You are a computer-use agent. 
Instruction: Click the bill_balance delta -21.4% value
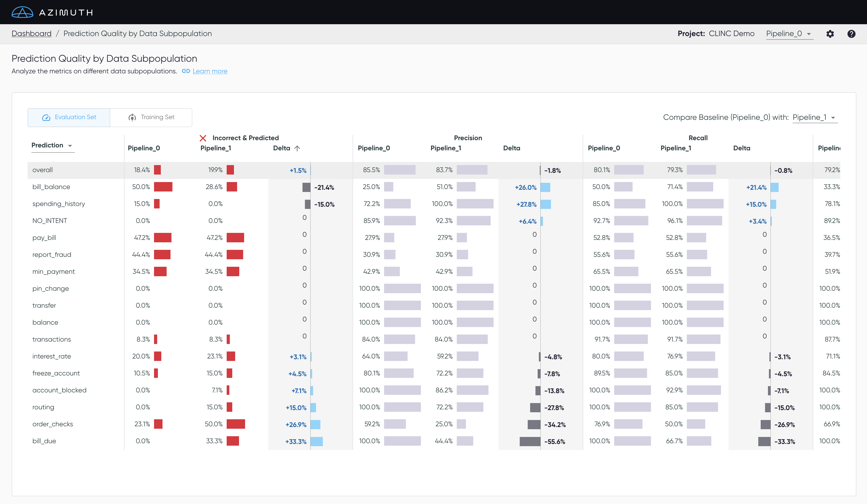coord(324,188)
